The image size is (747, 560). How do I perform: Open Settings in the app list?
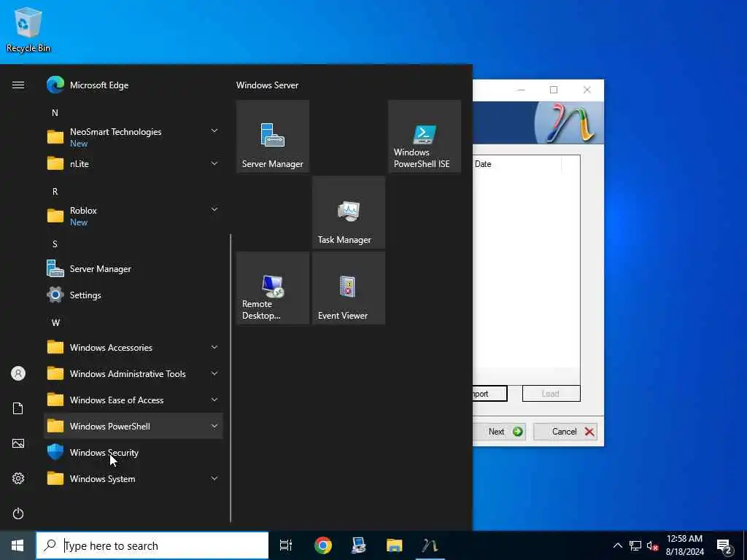tap(133, 295)
